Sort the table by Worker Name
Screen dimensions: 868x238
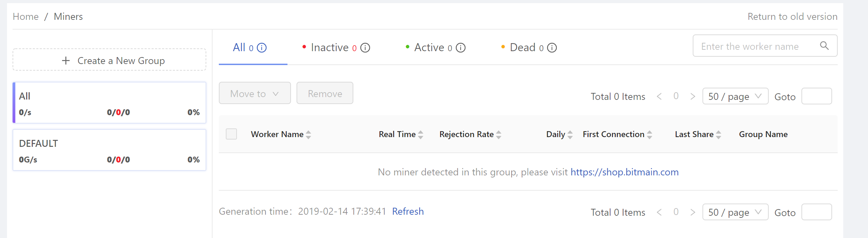click(308, 134)
